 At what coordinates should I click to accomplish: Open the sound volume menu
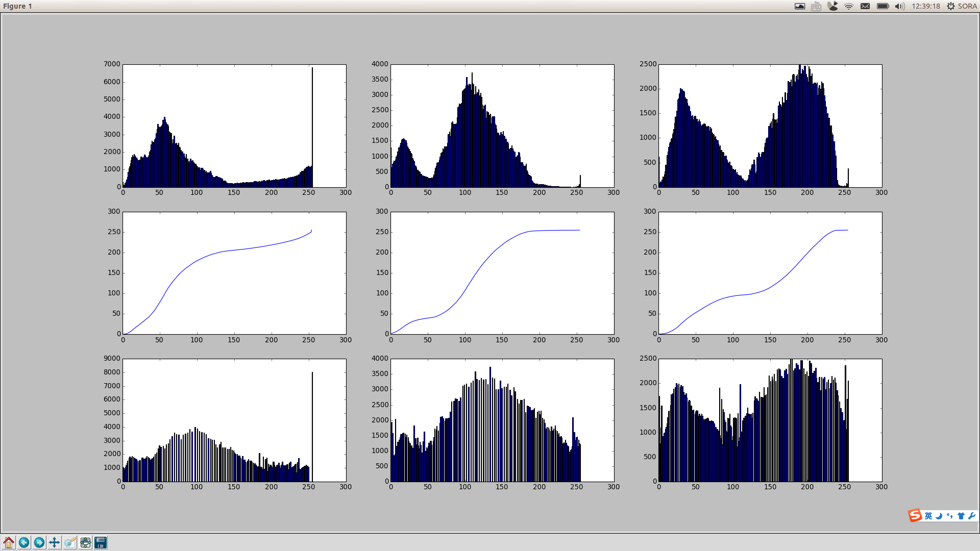tap(900, 6)
